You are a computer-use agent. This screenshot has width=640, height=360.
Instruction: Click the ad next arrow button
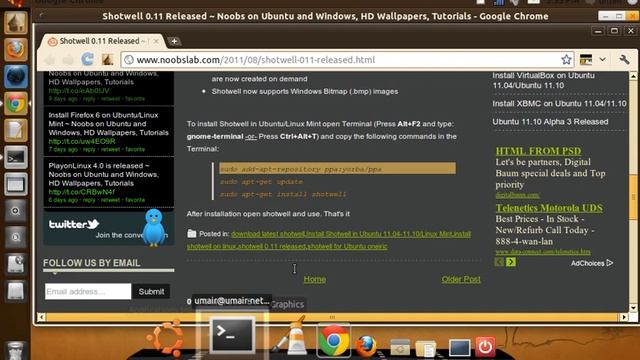(x=511, y=262)
